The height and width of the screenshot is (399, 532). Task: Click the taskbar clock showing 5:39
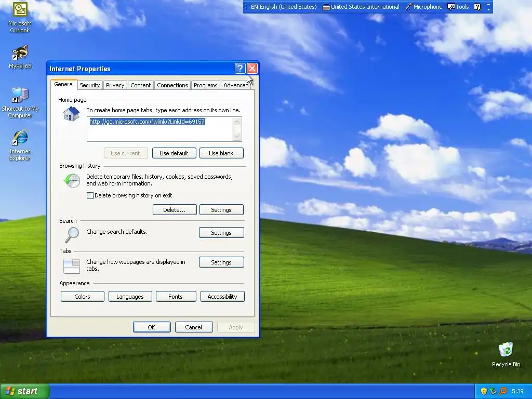pyautogui.click(x=517, y=391)
